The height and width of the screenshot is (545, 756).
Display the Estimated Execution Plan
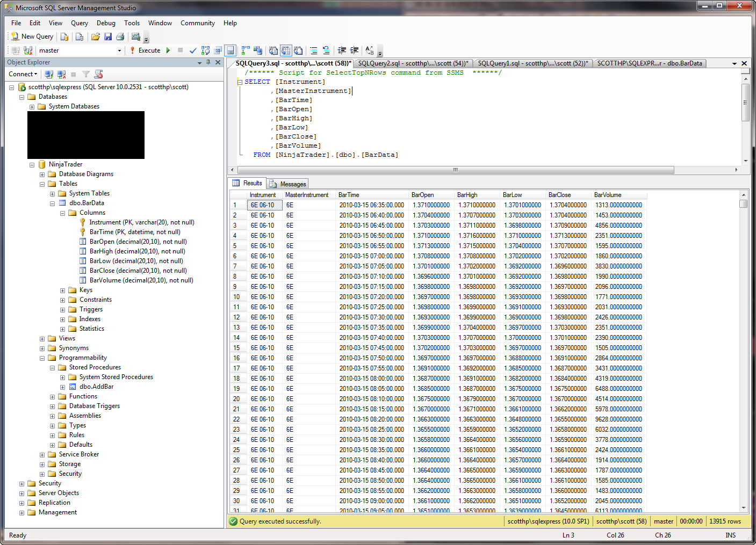coord(206,50)
